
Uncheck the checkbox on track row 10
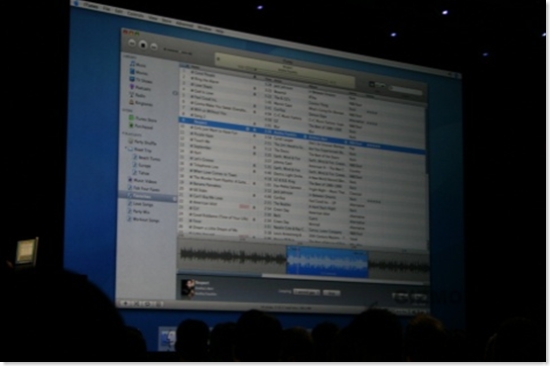click(192, 128)
